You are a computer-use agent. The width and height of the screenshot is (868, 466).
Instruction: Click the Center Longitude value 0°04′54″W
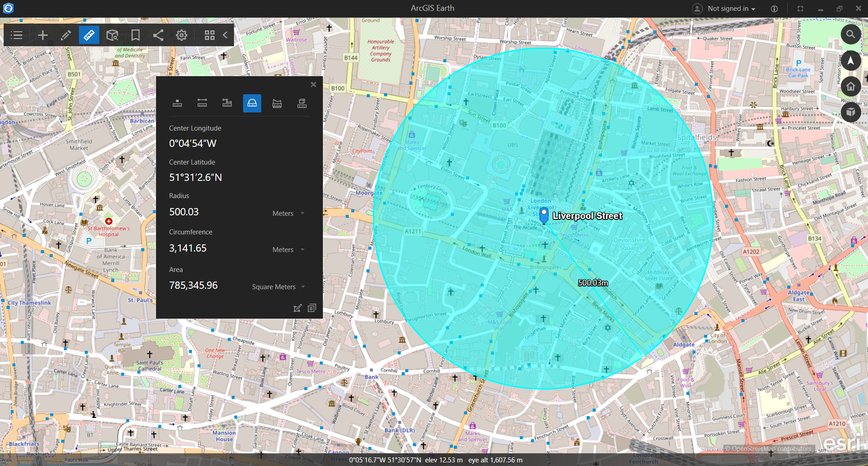click(x=193, y=143)
